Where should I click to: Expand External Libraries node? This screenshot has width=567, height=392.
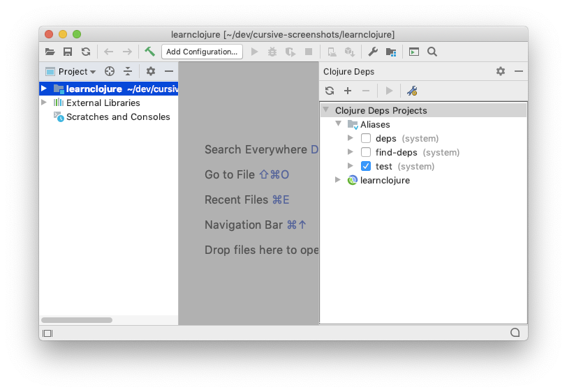click(x=44, y=103)
